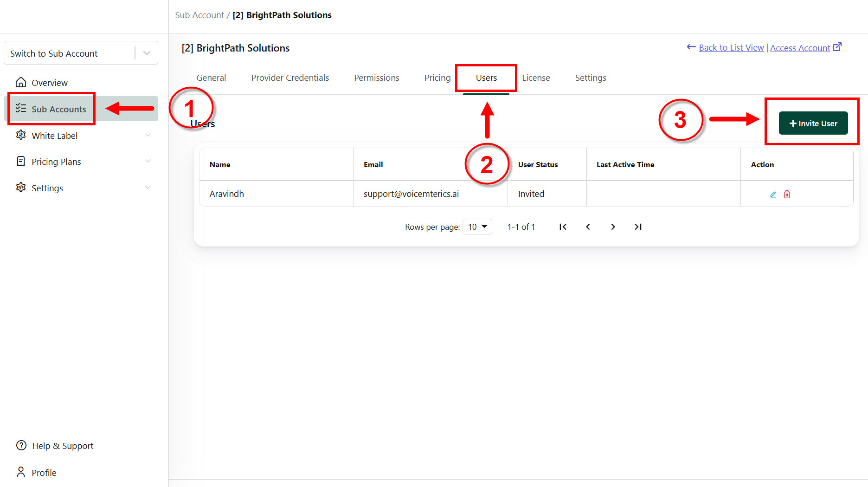Switch to the Users tab
Viewport: 868px width, 487px height.
coord(486,78)
